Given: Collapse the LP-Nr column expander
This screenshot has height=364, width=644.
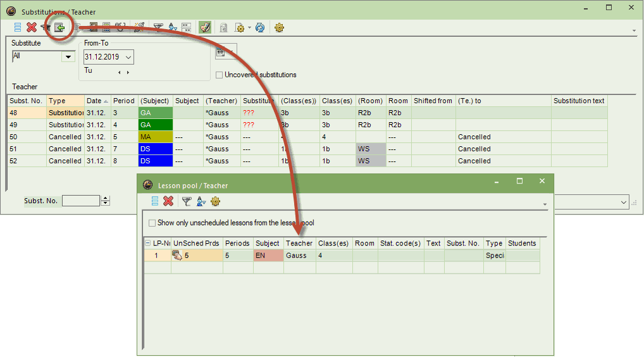Looking at the screenshot, I should click(x=148, y=243).
